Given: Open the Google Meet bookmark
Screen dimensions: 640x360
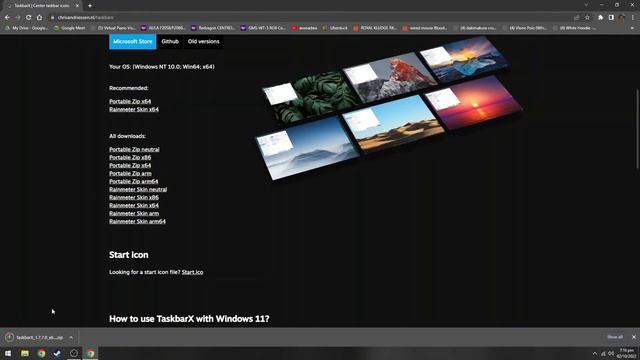Looking at the screenshot, I should 70,28.
